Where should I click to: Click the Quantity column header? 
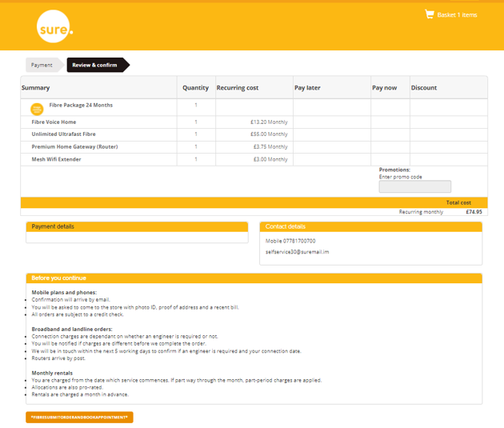point(195,88)
